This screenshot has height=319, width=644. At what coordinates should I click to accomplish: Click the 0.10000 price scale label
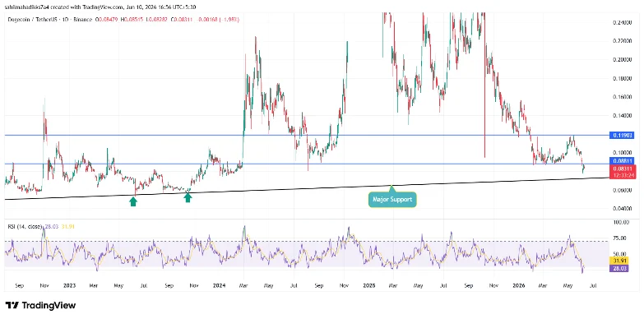tap(622, 153)
